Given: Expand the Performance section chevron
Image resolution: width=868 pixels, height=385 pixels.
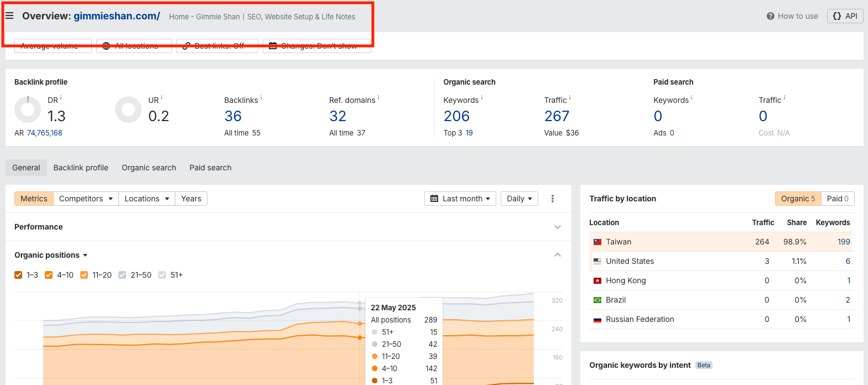Looking at the screenshot, I should point(558,227).
